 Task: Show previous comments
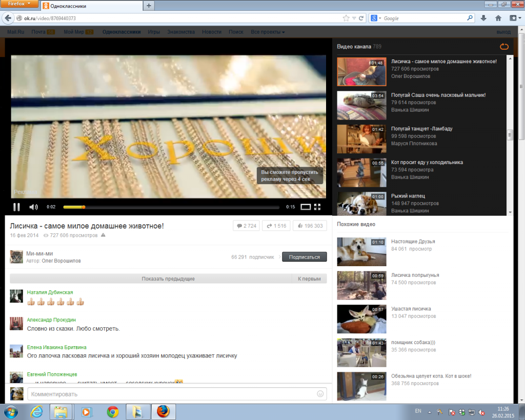point(168,278)
